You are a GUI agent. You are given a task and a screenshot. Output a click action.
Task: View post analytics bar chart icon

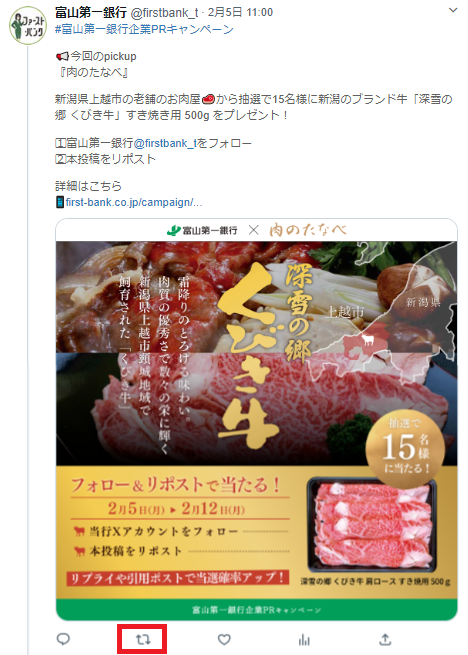[x=304, y=640]
